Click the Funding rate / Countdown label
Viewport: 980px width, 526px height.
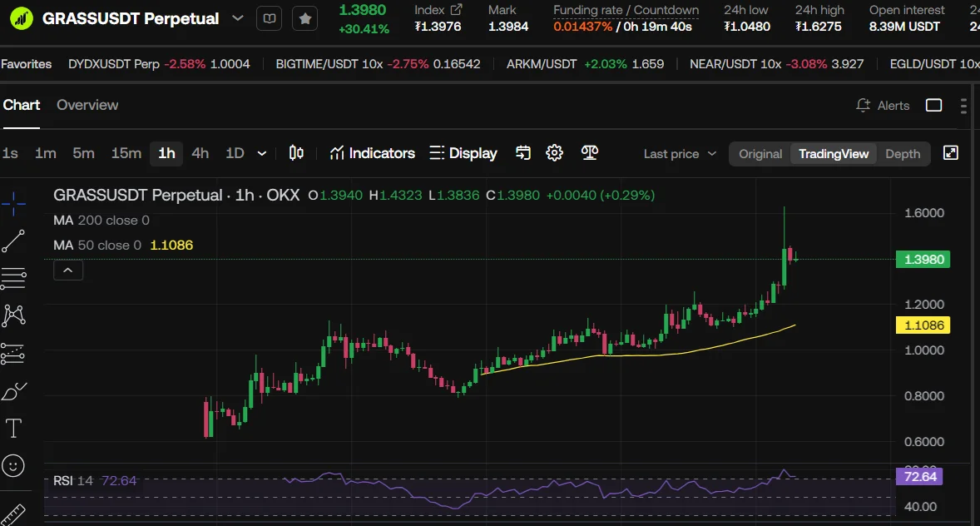(626, 10)
